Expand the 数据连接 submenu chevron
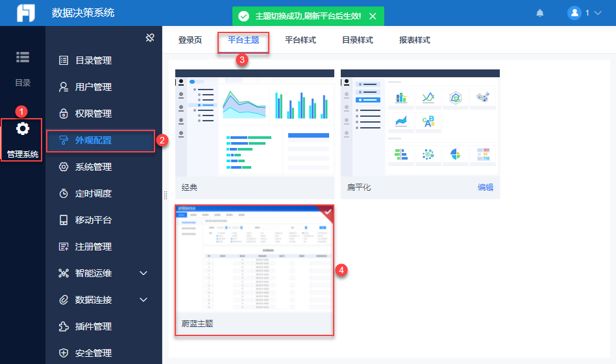The height and width of the screenshot is (364, 616). point(143,300)
